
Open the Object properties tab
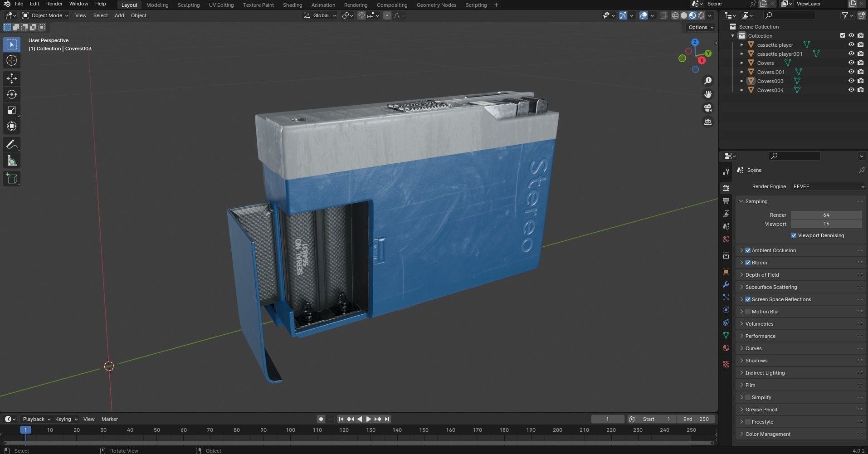coord(726,272)
